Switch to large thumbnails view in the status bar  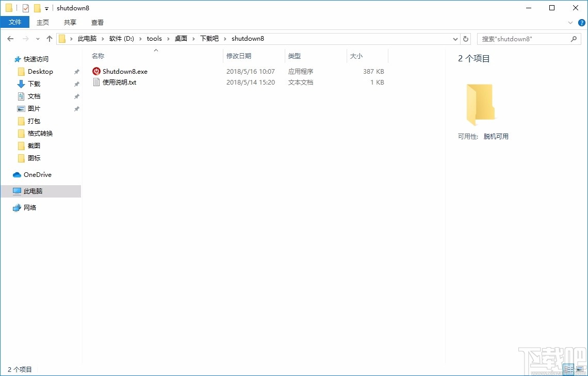(580, 369)
